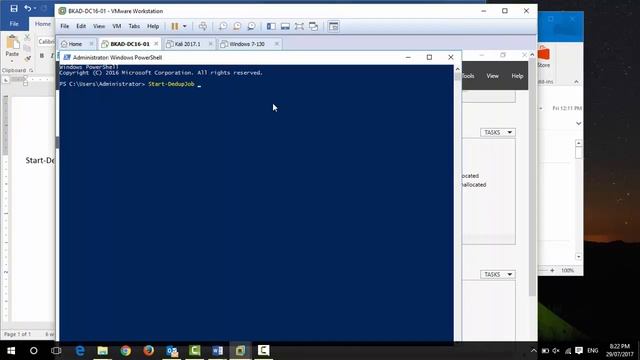Expand the chevron below Fri 12:11 PM

[x=578, y=123]
